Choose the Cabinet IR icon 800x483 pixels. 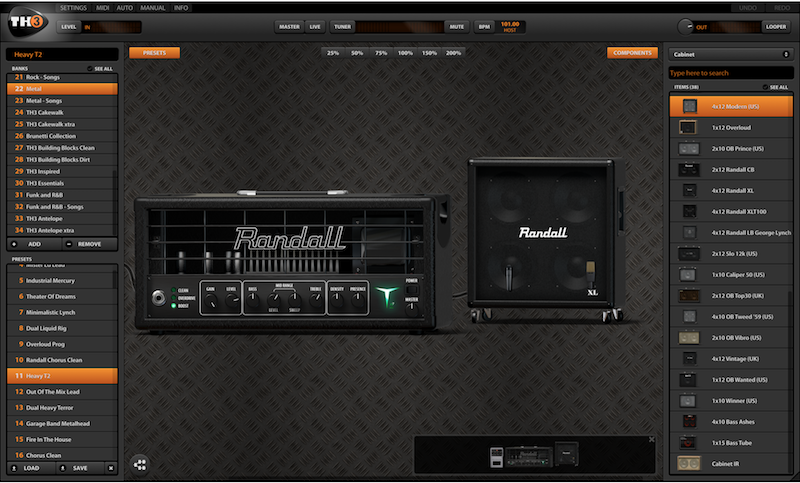[x=689, y=463]
